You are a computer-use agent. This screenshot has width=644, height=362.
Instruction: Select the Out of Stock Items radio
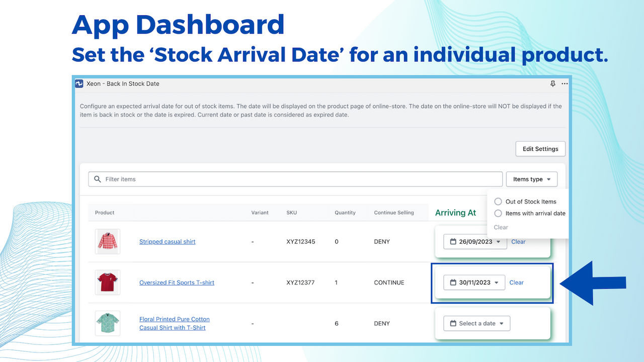[x=498, y=202]
